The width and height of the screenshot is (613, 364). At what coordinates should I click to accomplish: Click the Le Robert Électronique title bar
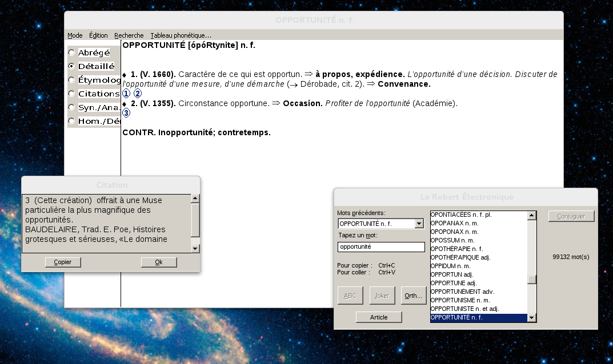coord(466,197)
